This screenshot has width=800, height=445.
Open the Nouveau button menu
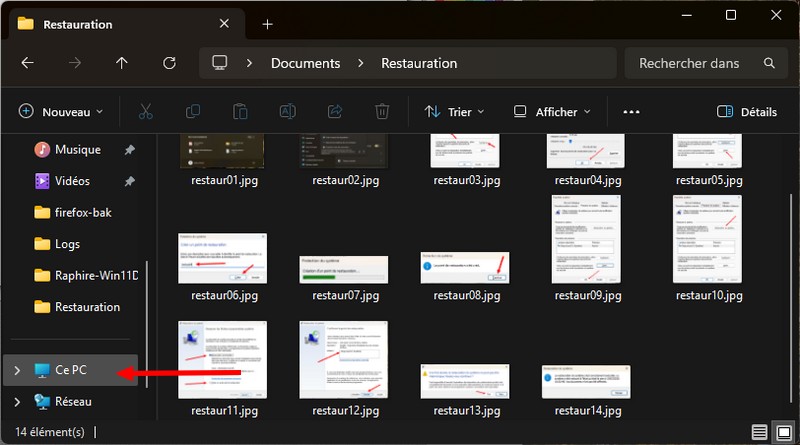(61, 112)
